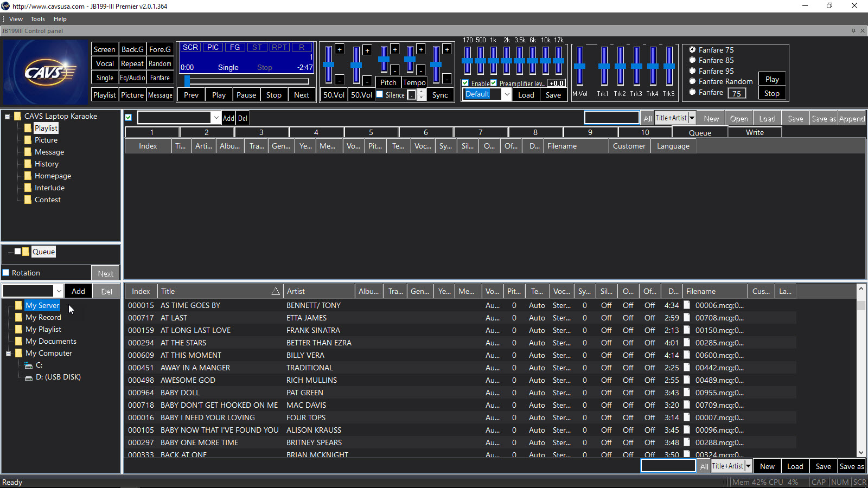The image size is (868, 488).
Task: Select the Fanfare Random radio button
Action: (x=692, y=81)
